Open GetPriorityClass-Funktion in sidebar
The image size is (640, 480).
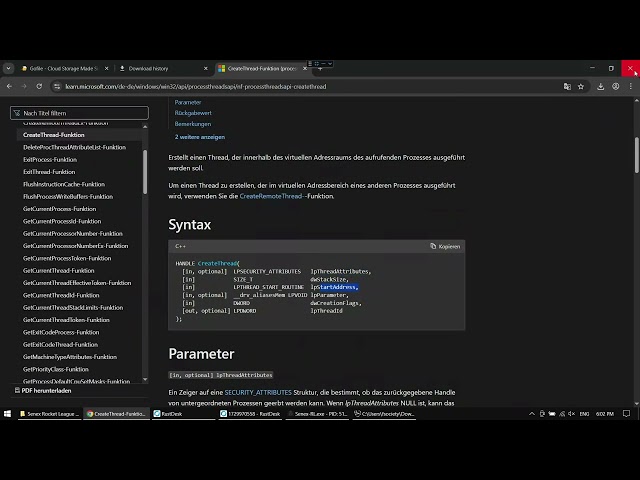click(x=56, y=369)
